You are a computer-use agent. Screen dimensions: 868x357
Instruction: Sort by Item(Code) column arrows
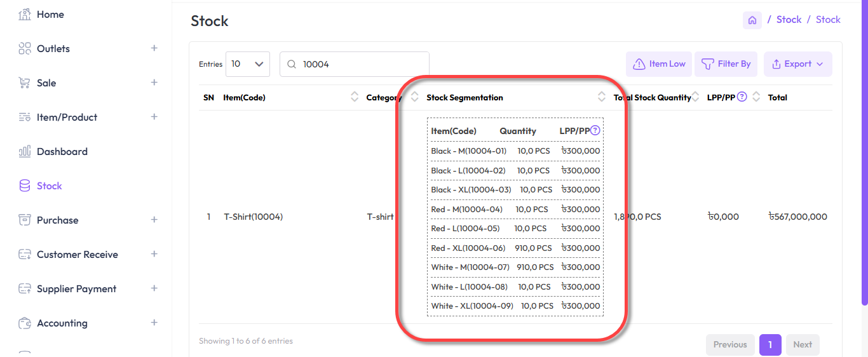355,97
